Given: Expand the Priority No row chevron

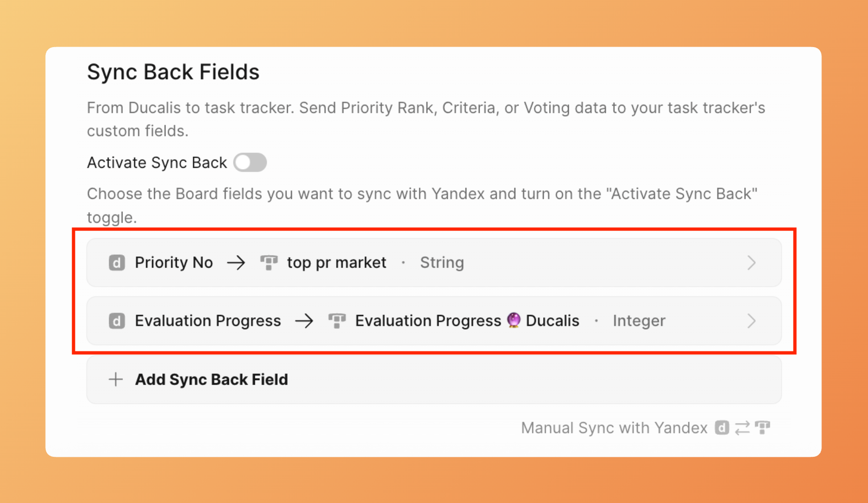Looking at the screenshot, I should point(752,263).
